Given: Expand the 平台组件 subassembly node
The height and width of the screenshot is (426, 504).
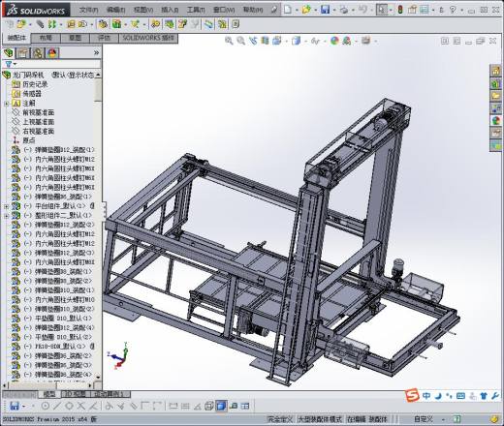Looking at the screenshot, I should tap(6, 206).
